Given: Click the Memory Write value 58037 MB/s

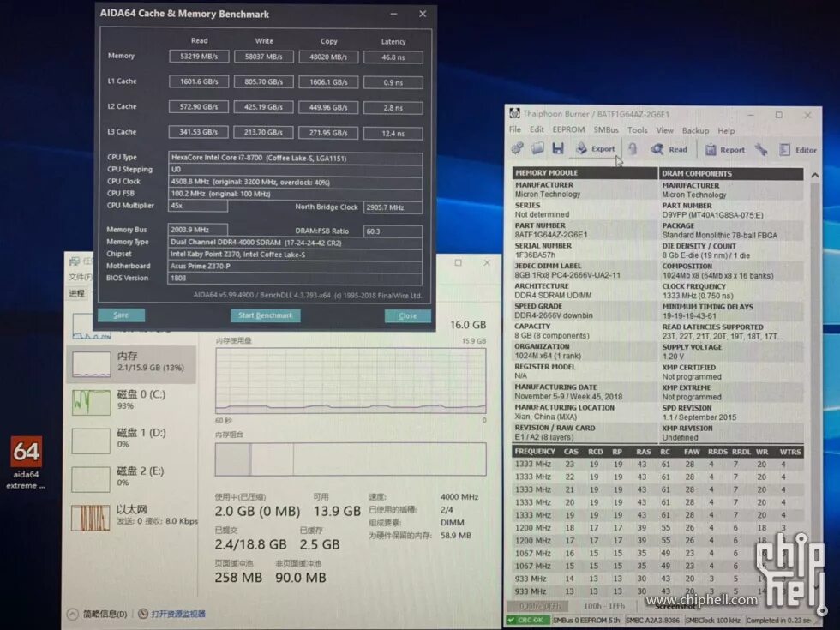Looking at the screenshot, I should (x=264, y=57).
